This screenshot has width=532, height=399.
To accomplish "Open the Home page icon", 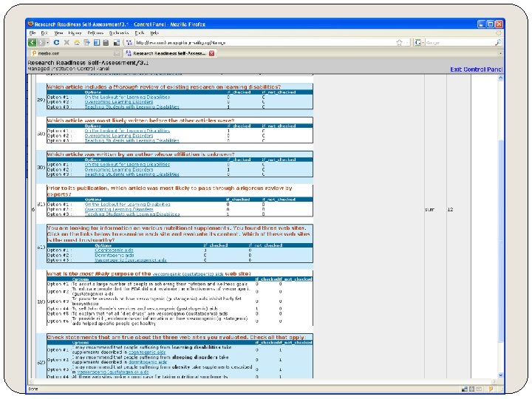I will [77, 42].
